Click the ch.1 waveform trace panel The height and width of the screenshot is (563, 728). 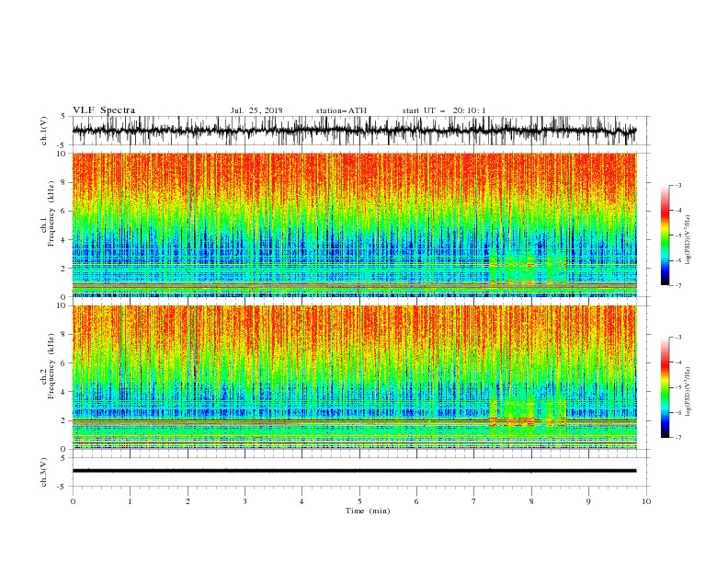click(x=360, y=131)
